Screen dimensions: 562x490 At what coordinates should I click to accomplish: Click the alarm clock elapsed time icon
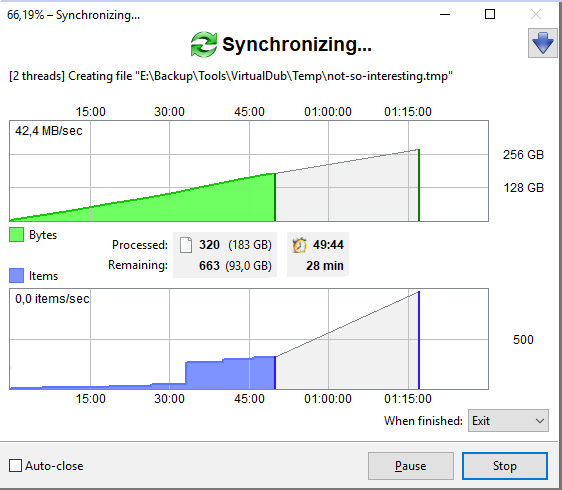pos(300,245)
